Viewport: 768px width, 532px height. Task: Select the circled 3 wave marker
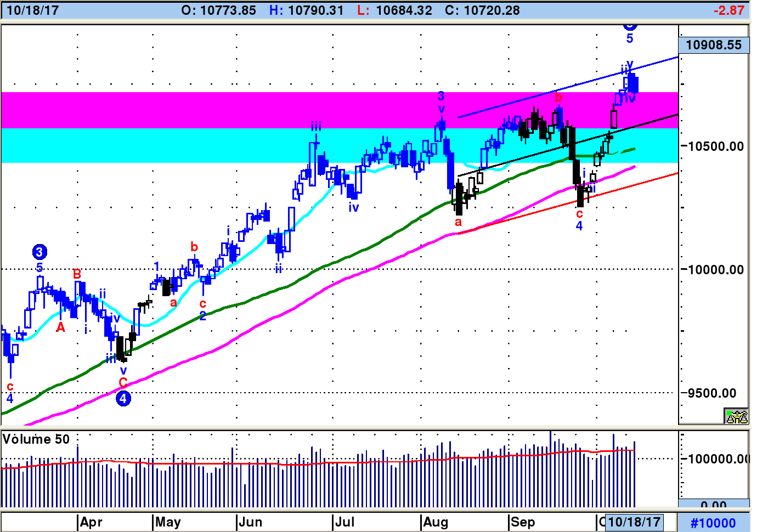click(39, 252)
